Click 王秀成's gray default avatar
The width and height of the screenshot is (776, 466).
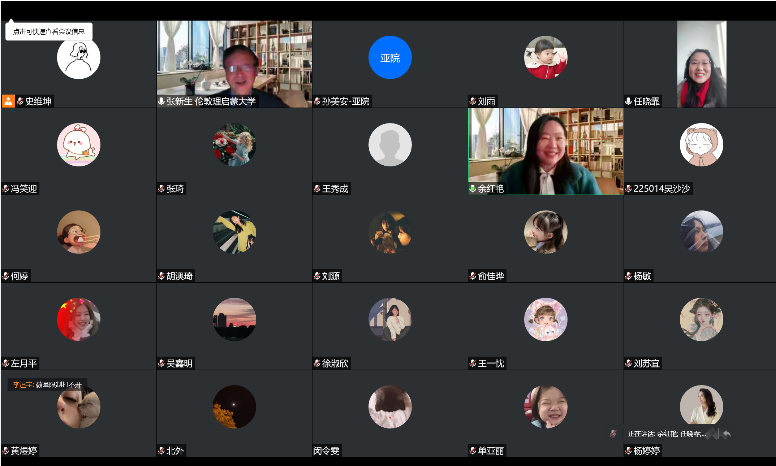[389, 145]
